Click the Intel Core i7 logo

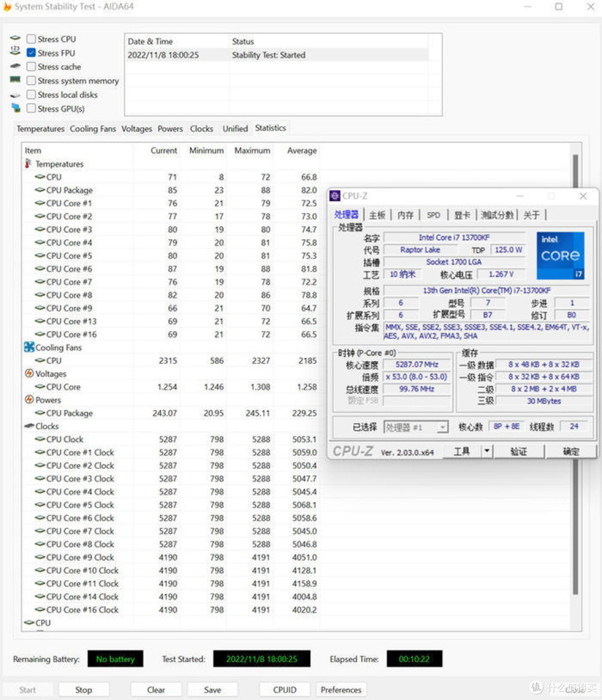560,256
